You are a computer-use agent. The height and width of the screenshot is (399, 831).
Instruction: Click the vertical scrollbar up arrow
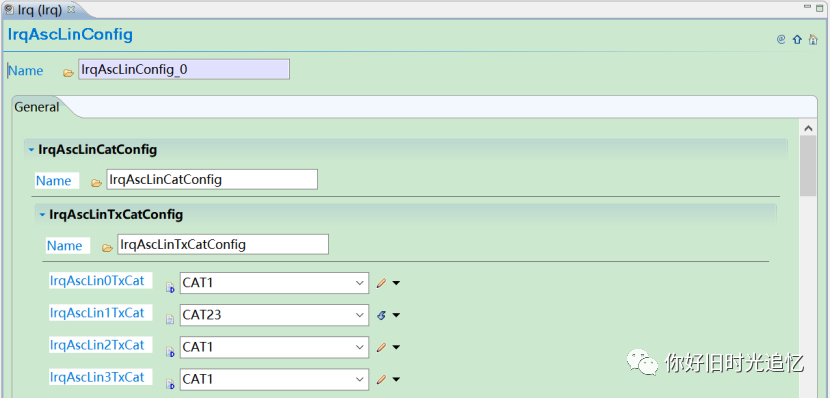(x=808, y=128)
